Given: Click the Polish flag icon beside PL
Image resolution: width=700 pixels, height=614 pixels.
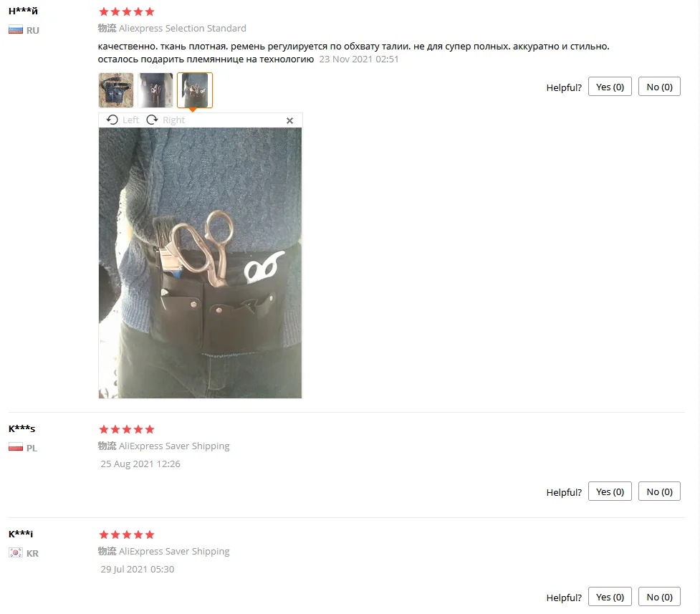Looking at the screenshot, I should coord(16,448).
